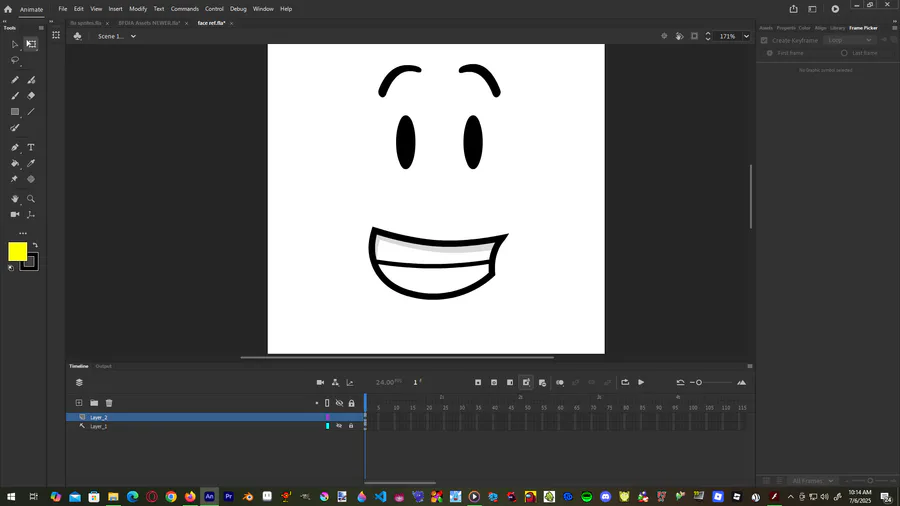Select the Bone rig tool
The width and height of the screenshot is (900, 506).
pyautogui.click(x=31, y=215)
